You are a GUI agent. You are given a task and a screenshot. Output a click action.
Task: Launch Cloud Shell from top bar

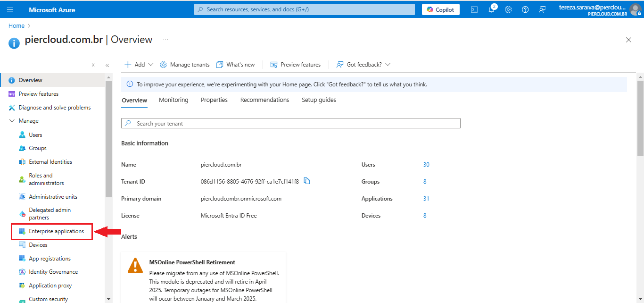pos(474,9)
